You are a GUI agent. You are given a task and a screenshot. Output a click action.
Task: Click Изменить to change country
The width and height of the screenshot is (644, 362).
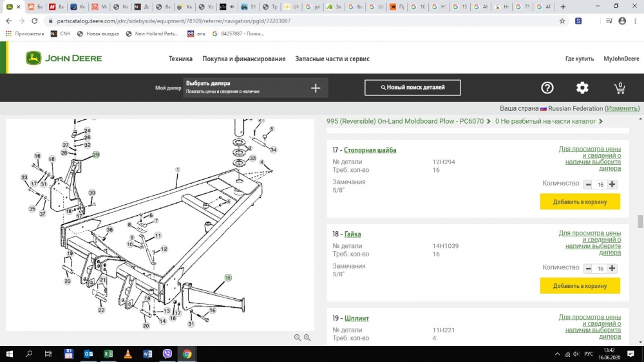pyautogui.click(x=622, y=108)
